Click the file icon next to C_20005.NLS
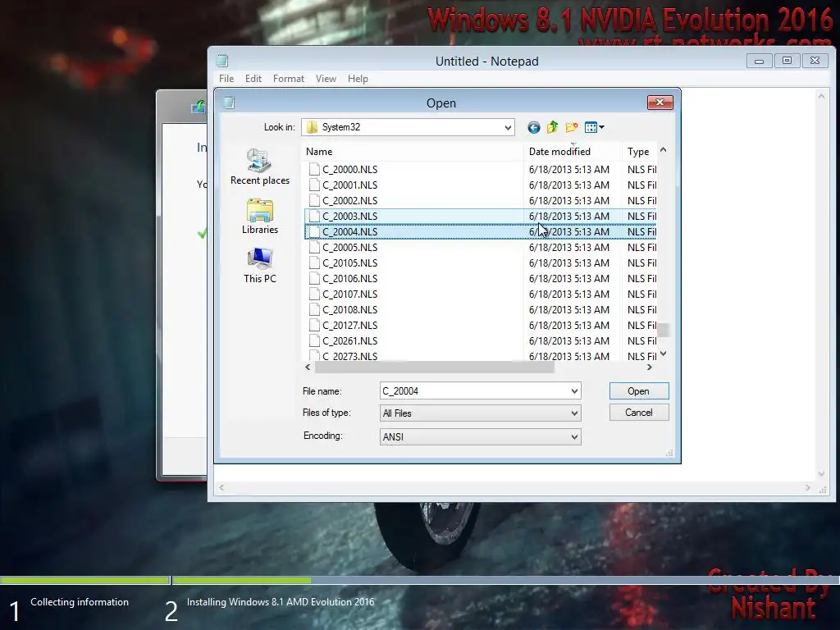 pos(314,248)
